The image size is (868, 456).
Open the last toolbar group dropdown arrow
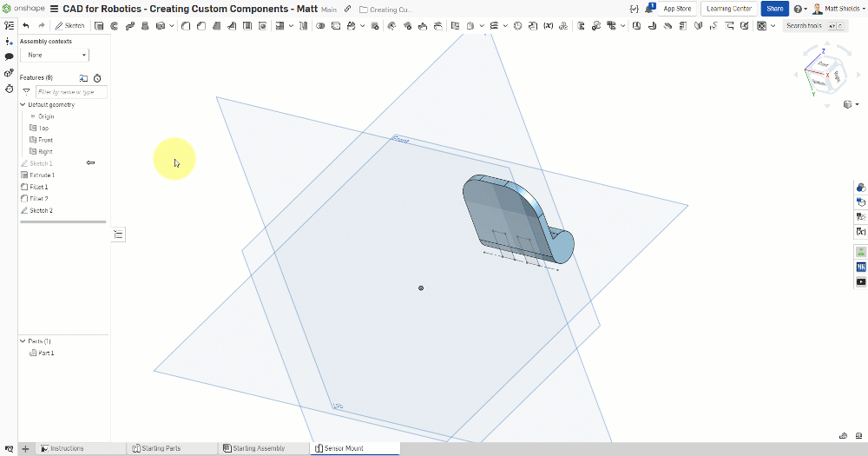tap(773, 25)
